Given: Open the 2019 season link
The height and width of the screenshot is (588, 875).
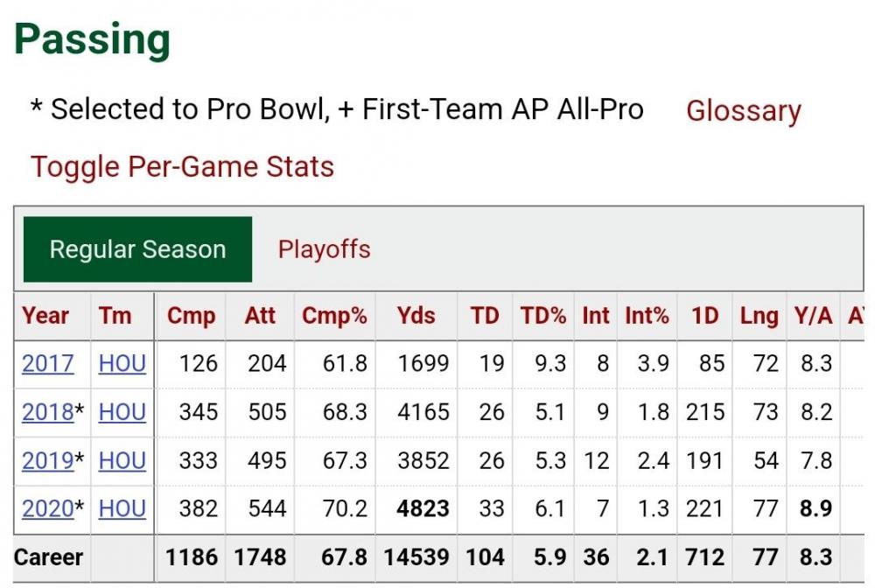Looking at the screenshot, I should [x=48, y=460].
